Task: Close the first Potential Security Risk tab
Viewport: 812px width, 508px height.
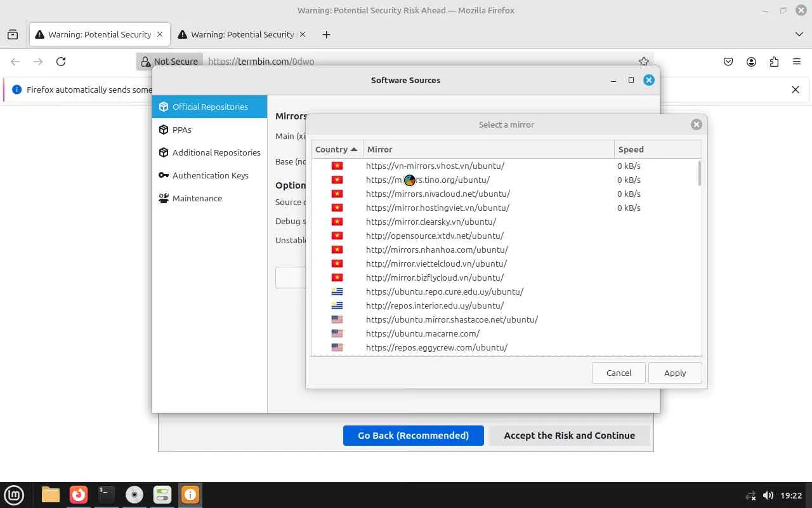Action: point(160,34)
